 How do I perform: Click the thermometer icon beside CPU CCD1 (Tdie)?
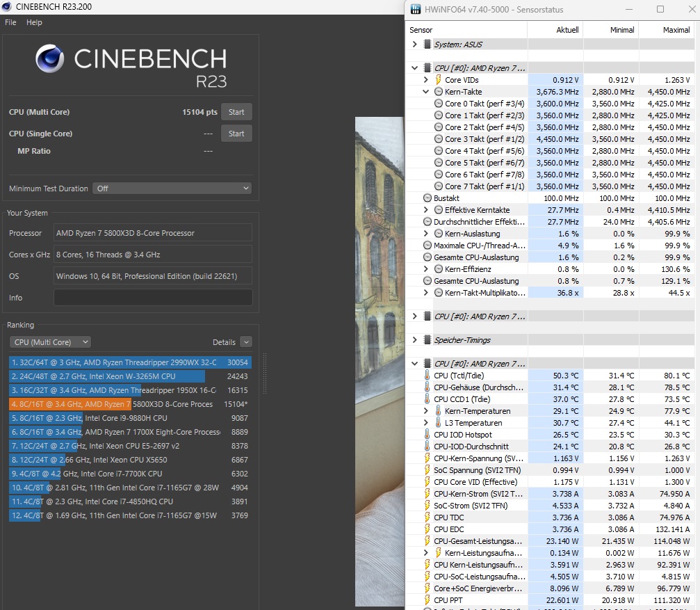[428, 399]
